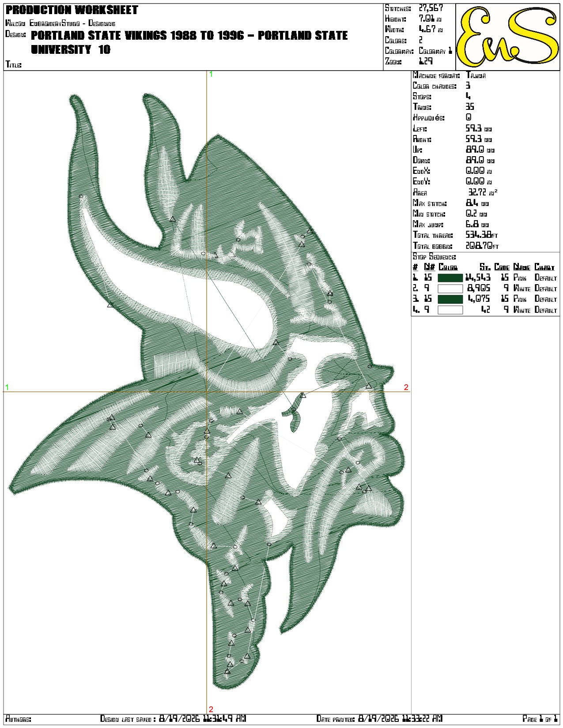
Task: Click the total bobbin value 208.70ft
Action: tap(482, 246)
